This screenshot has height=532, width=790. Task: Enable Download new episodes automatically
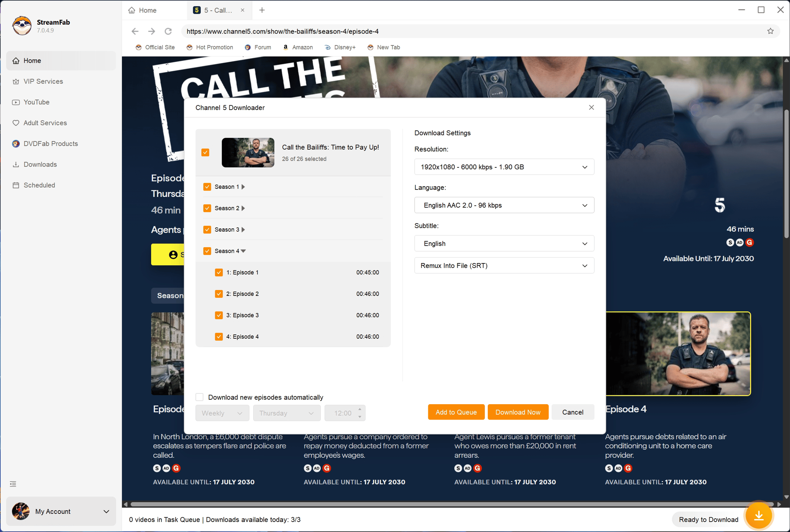click(200, 397)
